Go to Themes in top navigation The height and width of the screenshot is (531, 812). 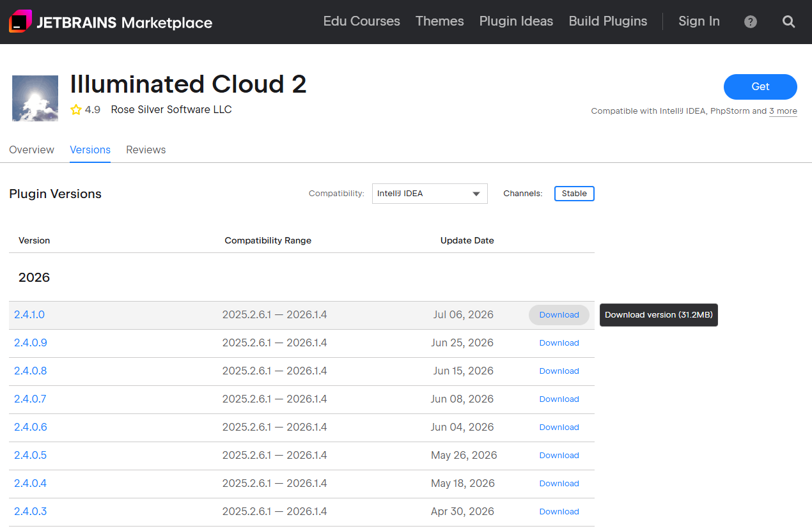pos(440,21)
